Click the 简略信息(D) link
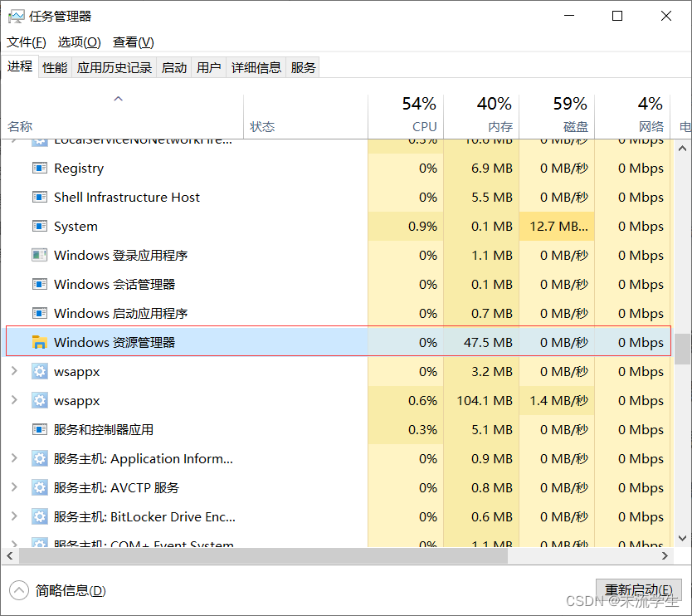 point(71,590)
